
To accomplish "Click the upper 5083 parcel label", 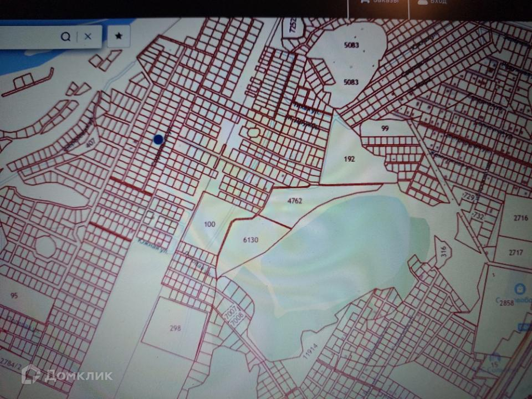I will [x=351, y=45].
